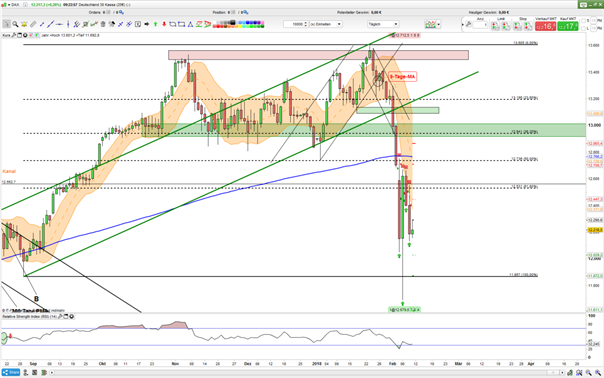Select the black arrow drawing tool
The width and height of the screenshot is (604, 378).
pos(147,24)
